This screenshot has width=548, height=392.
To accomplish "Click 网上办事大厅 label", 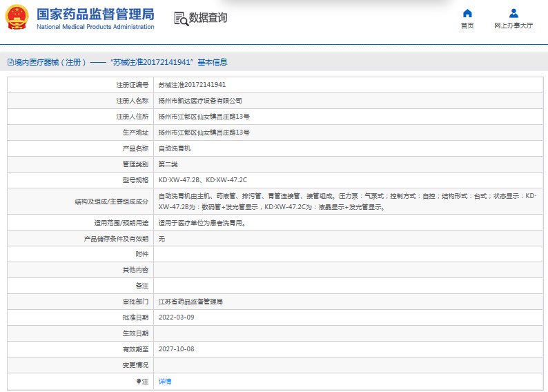I will (x=513, y=26).
